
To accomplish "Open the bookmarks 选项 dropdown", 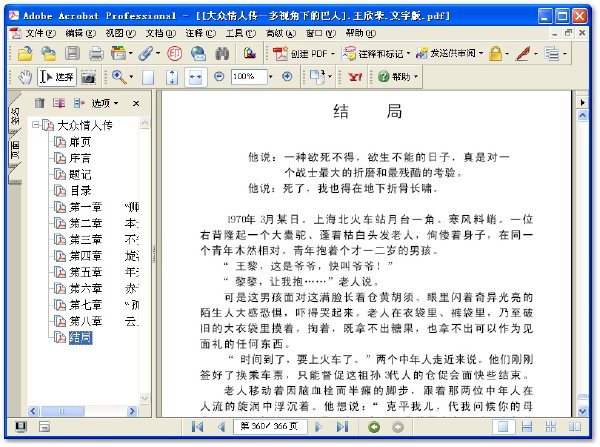I will point(104,103).
